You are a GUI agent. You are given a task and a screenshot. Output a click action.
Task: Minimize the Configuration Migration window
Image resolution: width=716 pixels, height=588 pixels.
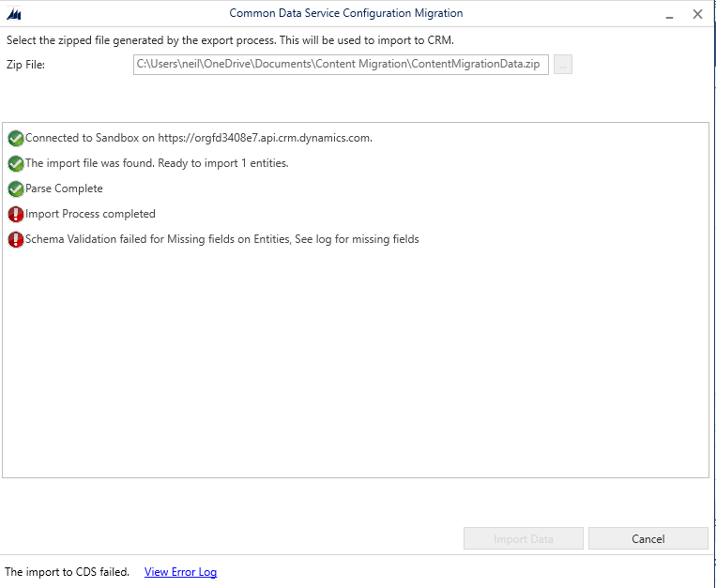(668, 14)
